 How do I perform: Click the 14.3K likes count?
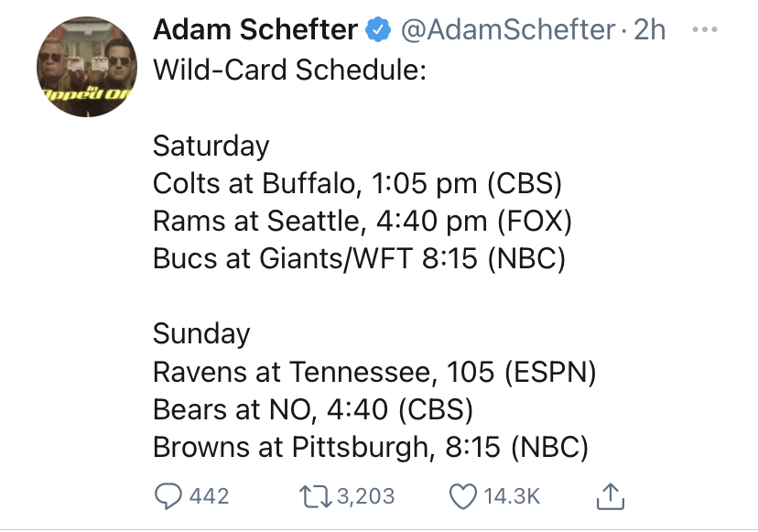(512, 496)
